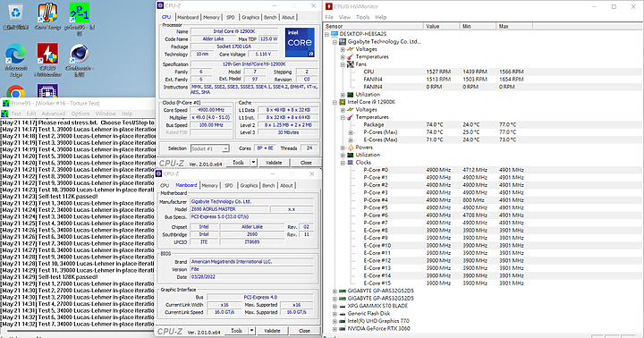Select the E-Core #15 clock row
The image size is (644, 338).
(483, 283)
